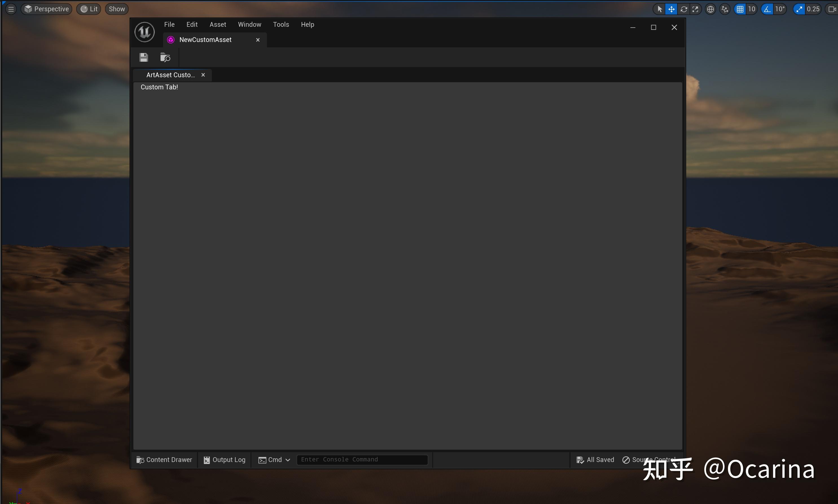This screenshot has height=504, width=838.
Task: Open the Perspective viewport type dropdown
Action: [x=47, y=9]
